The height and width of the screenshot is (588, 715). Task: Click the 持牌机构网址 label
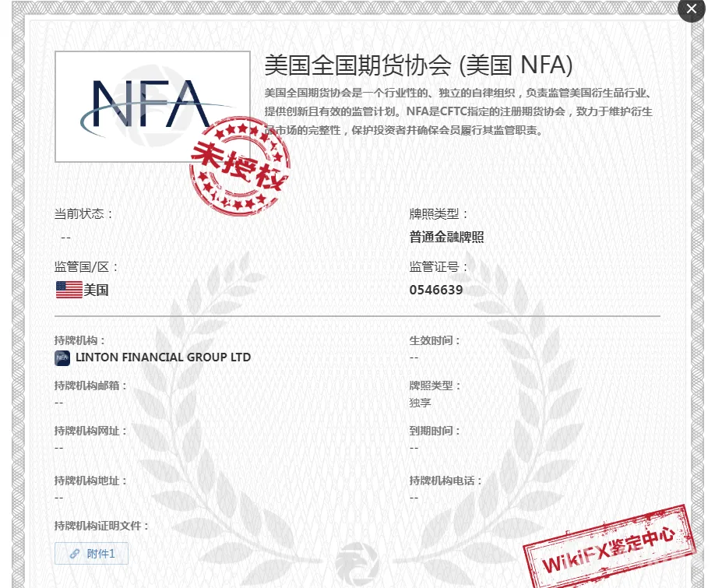click(90, 431)
